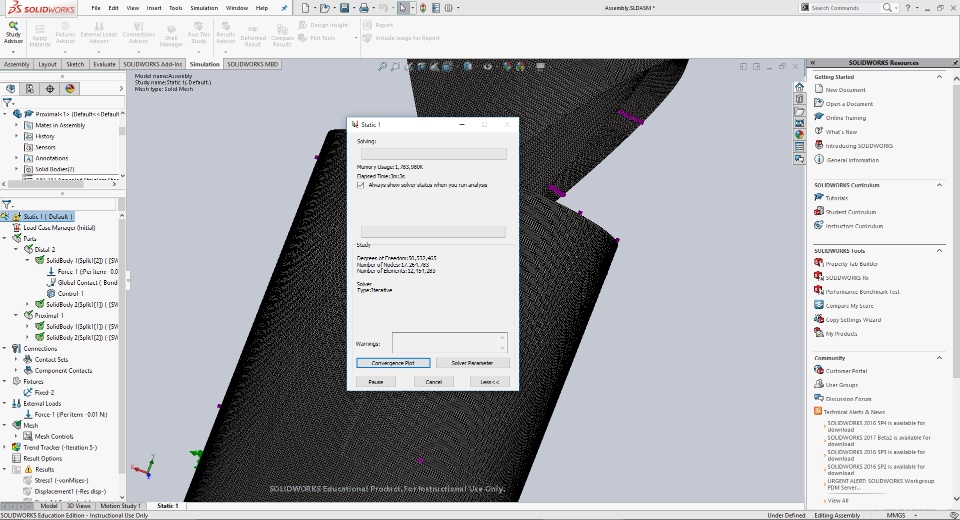Click the lower progress bar in the solver dialog
The width and height of the screenshot is (960, 520).
(433, 232)
